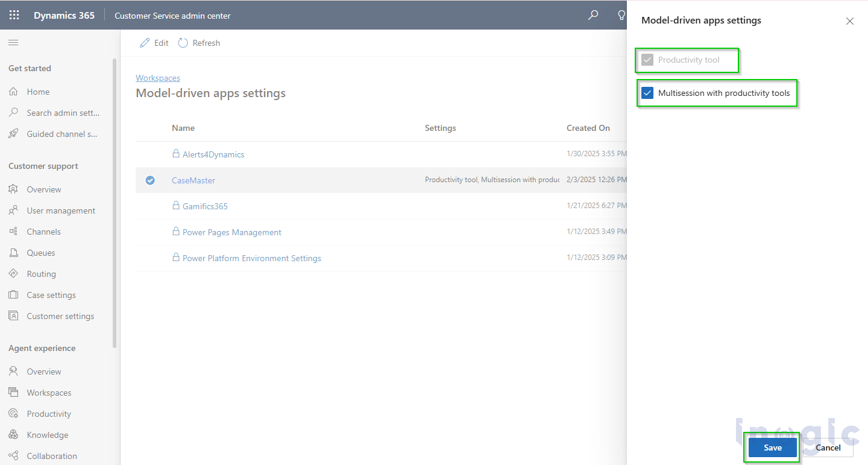The width and height of the screenshot is (868, 465).
Task: Click the 1/12/2025 3:49 PM date cell
Action: point(597,232)
